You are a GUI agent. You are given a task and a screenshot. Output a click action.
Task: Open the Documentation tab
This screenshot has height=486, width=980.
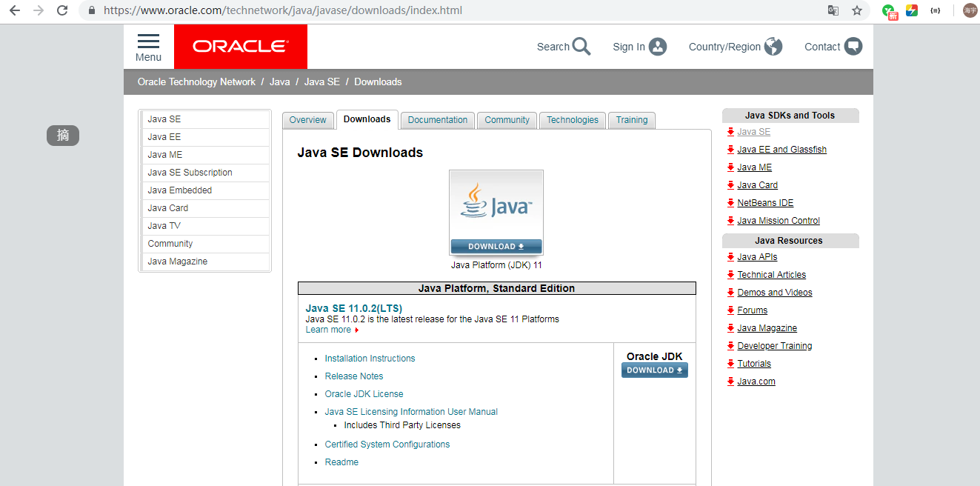tap(438, 120)
